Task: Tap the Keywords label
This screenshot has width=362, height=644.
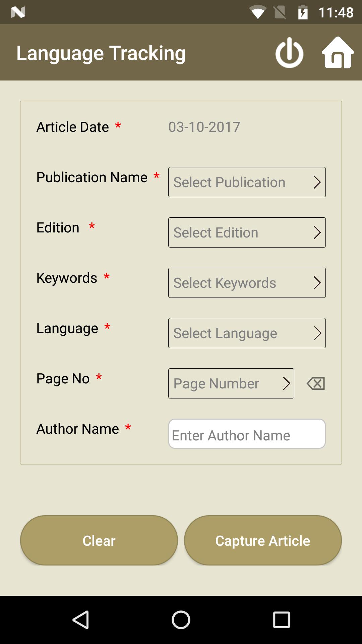Action: [67, 278]
